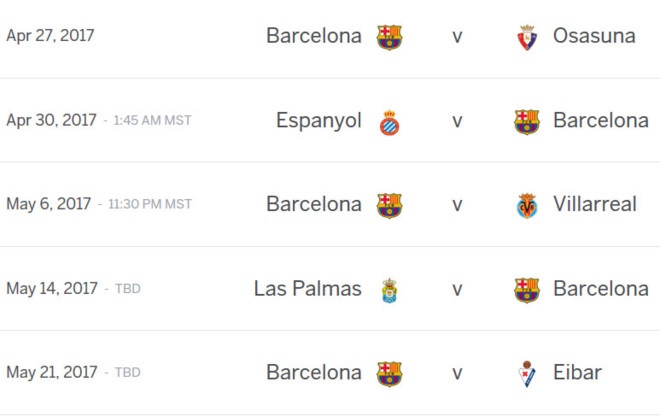Select the 11:30 PM MST kickoff time

point(150,205)
